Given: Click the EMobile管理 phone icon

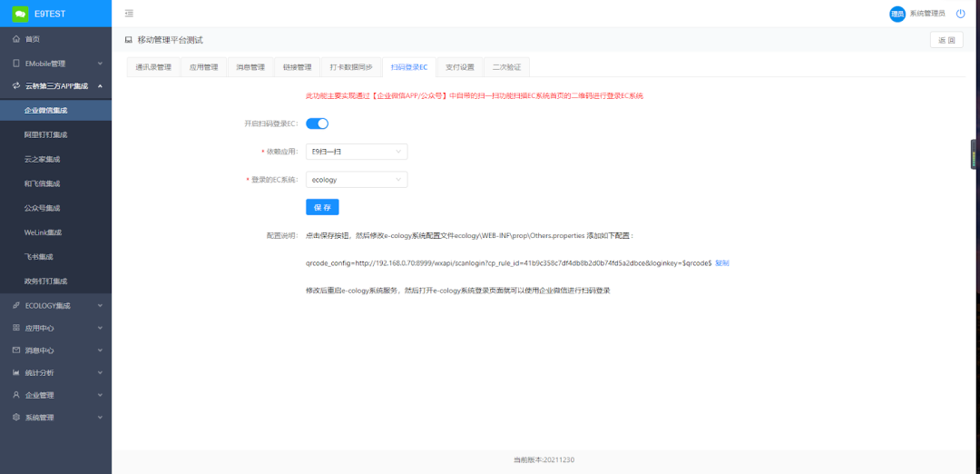Looking at the screenshot, I should click(x=16, y=64).
